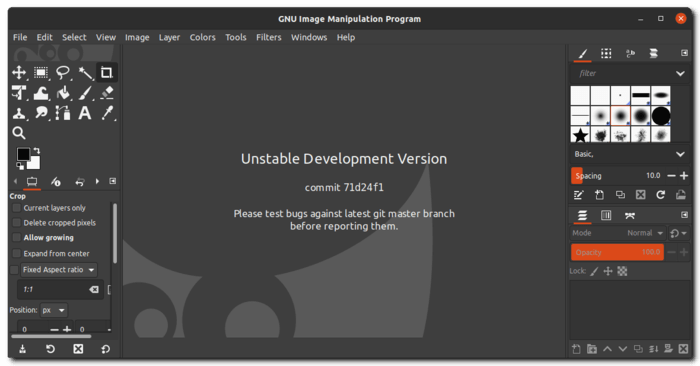
Task: Expand the Basic tag dropdown
Action: (x=680, y=154)
